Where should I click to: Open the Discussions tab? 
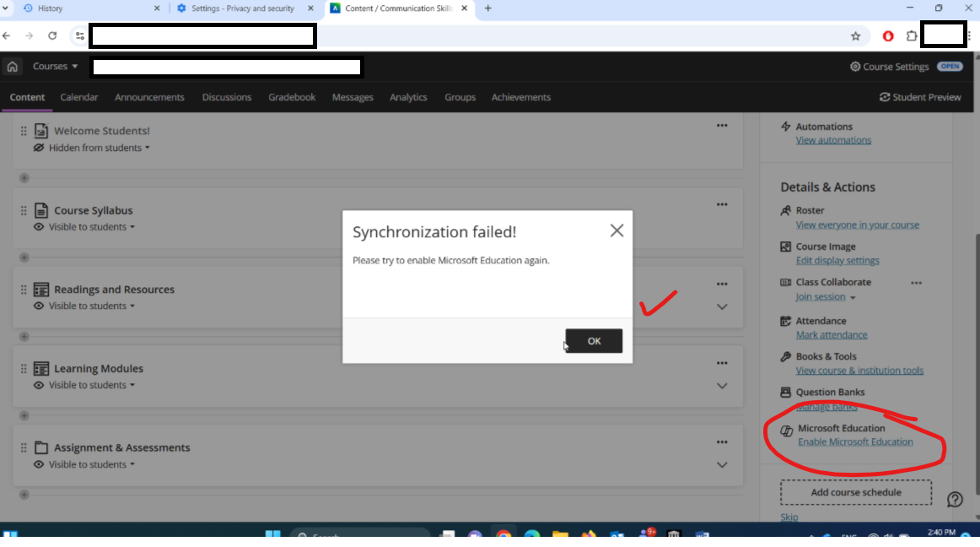click(226, 97)
